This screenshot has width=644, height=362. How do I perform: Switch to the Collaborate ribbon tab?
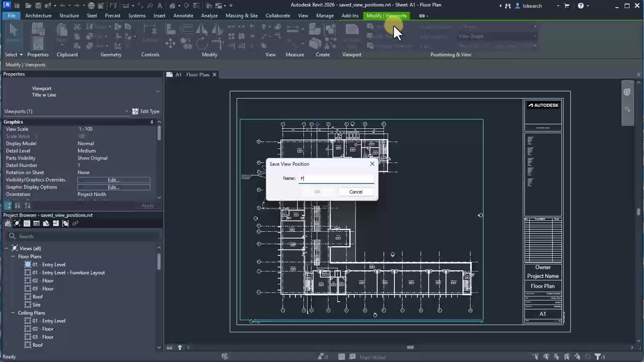(x=278, y=16)
